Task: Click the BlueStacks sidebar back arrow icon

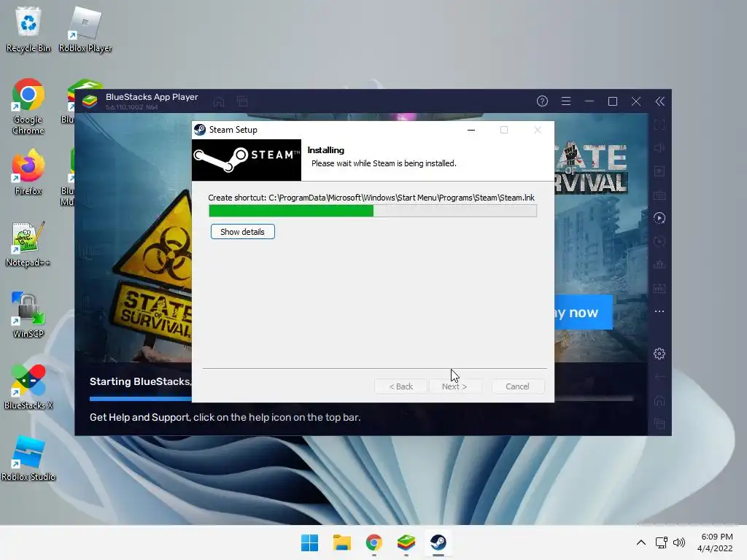Action: pyautogui.click(x=659, y=377)
